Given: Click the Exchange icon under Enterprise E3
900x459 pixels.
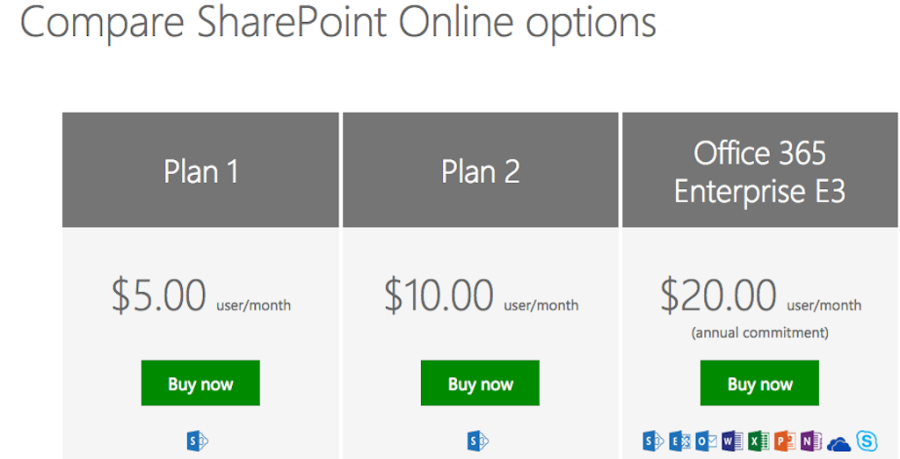Looking at the screenshot, I should tap(680, 441).
